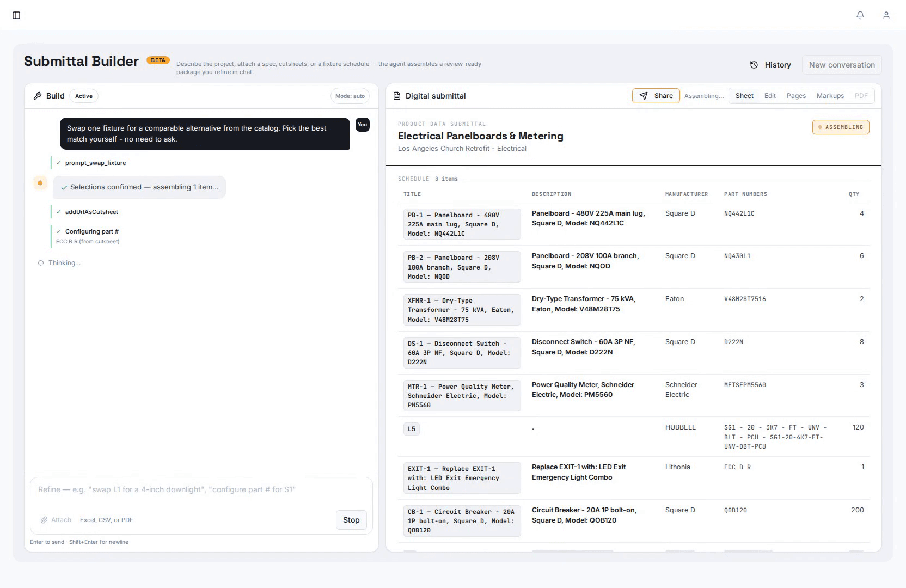Click quantity 120 cell

pos(858,427)
